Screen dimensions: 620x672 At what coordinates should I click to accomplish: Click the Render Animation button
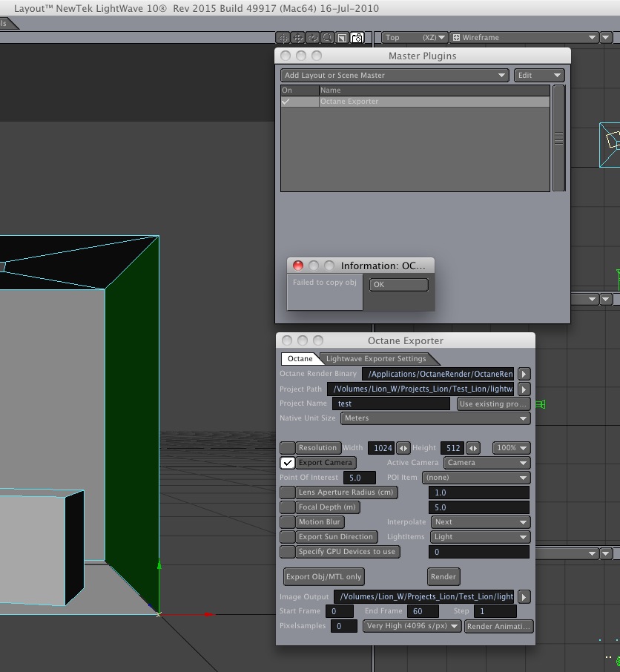tap(498, 626)
